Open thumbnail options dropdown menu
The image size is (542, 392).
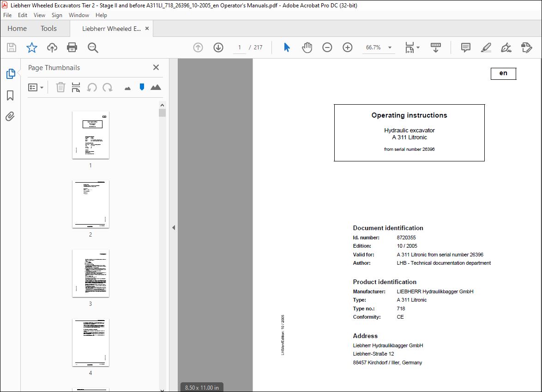(36, 87)
